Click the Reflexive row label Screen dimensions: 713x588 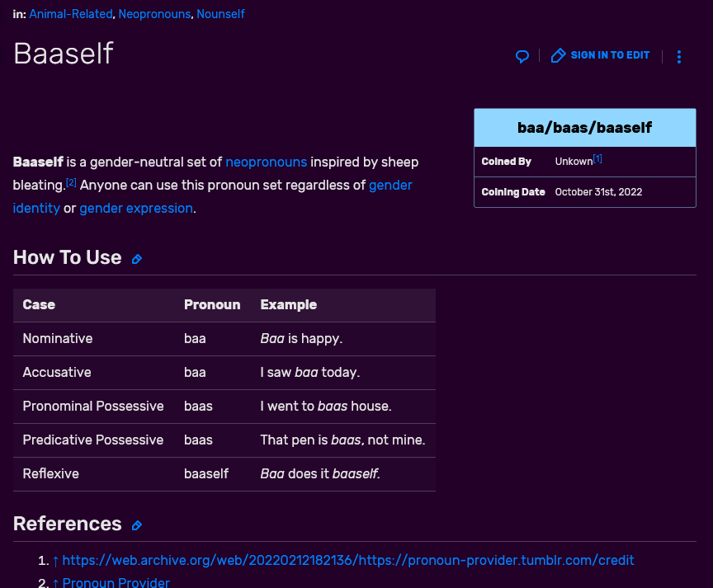51,474
